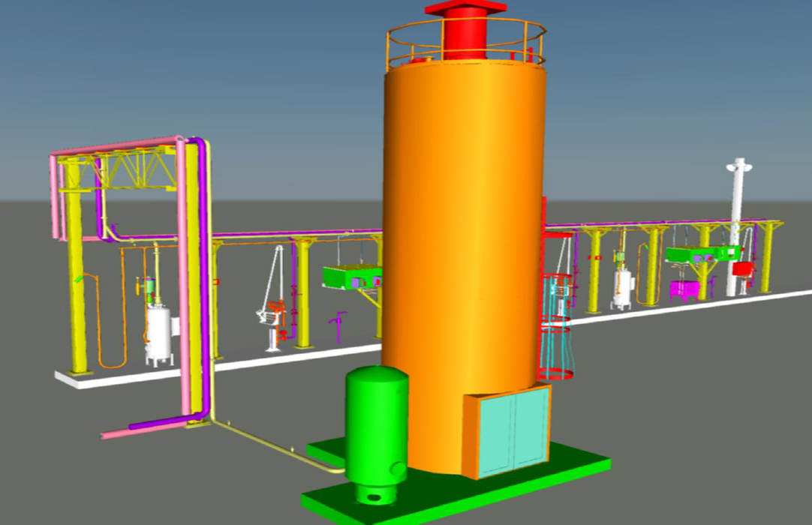812x525 pixels.
Task: Click the green box unit left of tower
Action: (349, 277)
